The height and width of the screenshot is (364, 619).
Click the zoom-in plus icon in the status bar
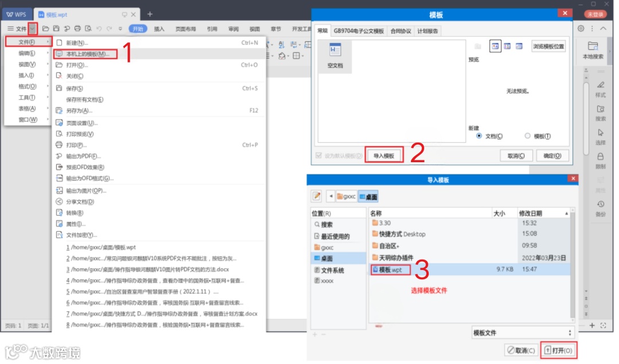click(592, 326)
